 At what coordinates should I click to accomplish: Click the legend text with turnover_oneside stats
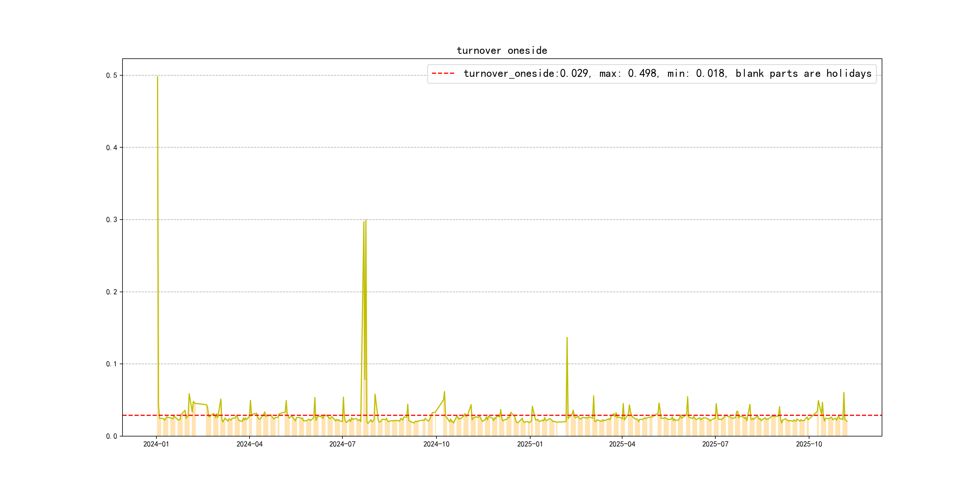coord(667,73)
